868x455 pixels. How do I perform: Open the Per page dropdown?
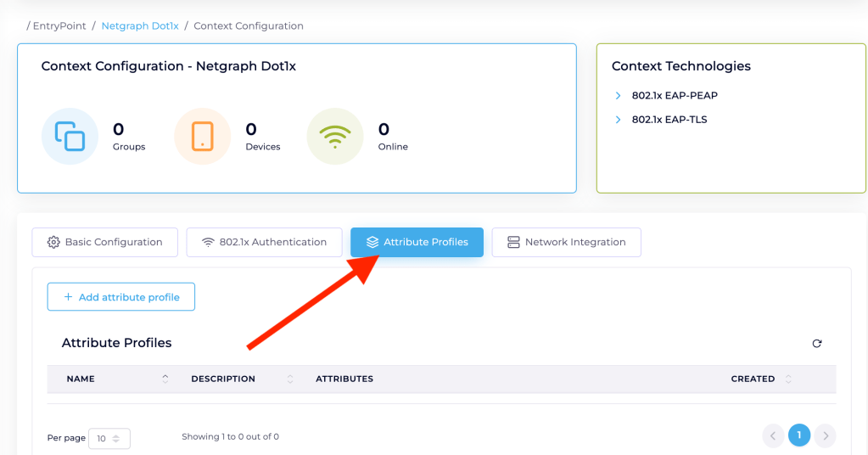[x=109, y=439]
